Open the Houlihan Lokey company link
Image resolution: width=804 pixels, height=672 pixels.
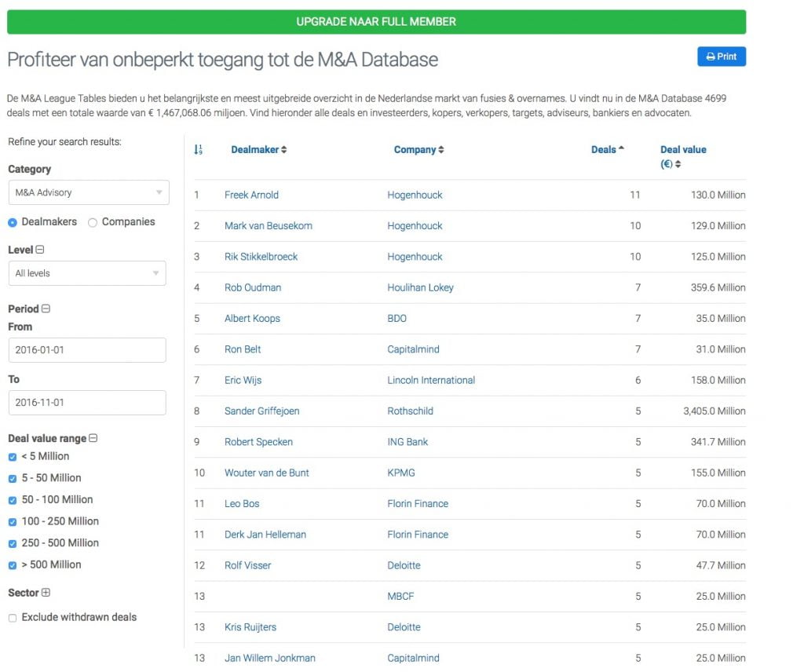click(x=420, y=287)
